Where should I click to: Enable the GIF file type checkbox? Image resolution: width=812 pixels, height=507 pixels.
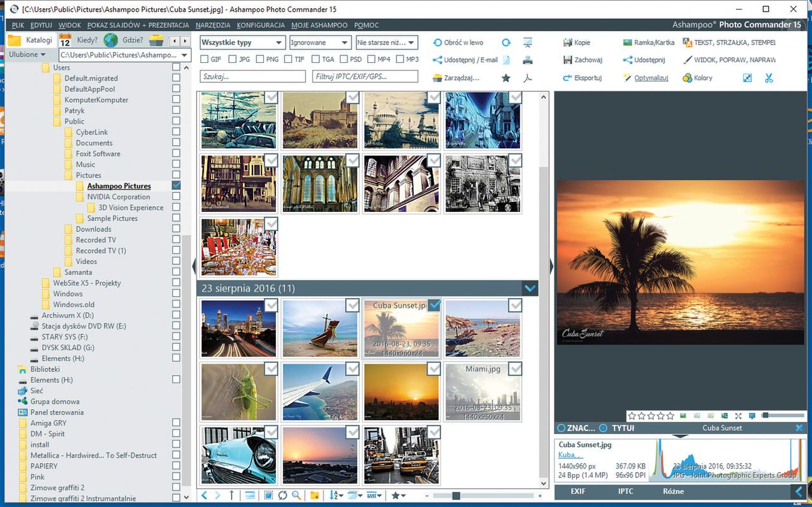pos(205,59)
